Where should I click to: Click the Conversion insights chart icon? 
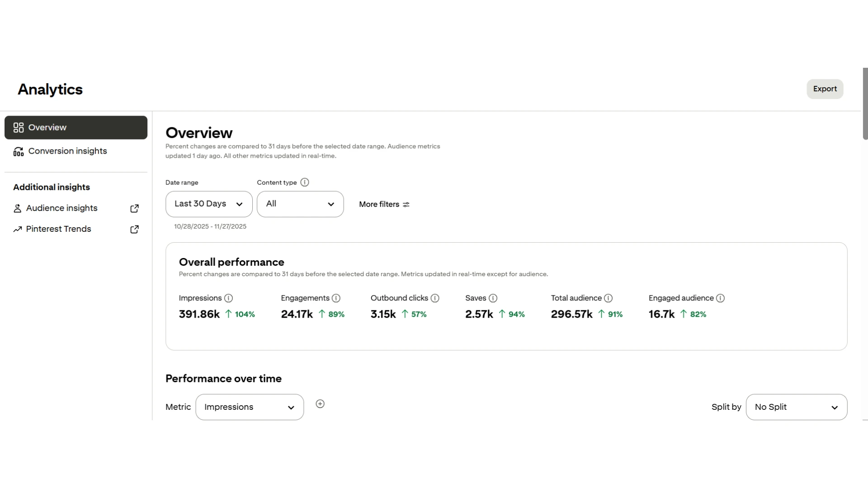pos(18,151)
